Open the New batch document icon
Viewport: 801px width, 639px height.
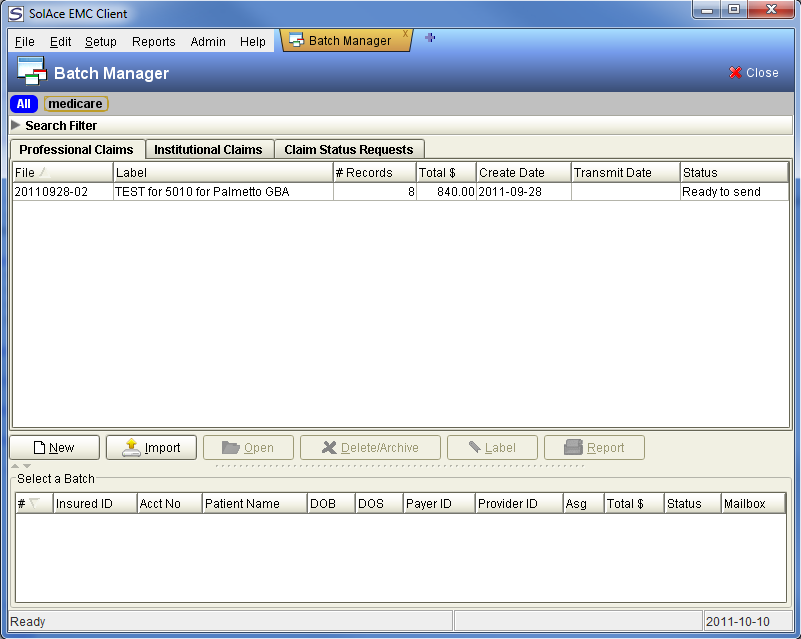click(37, 447)
